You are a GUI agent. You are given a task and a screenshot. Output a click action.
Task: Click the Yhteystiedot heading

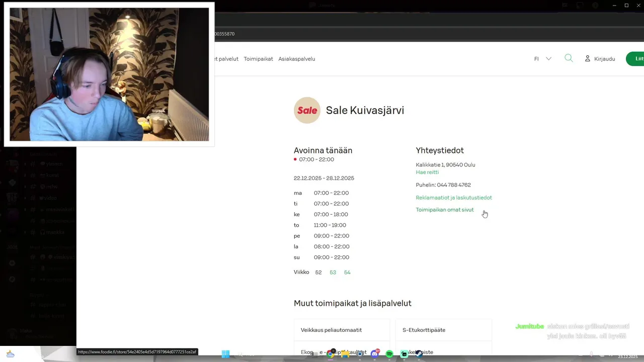(x=440, y=150)
